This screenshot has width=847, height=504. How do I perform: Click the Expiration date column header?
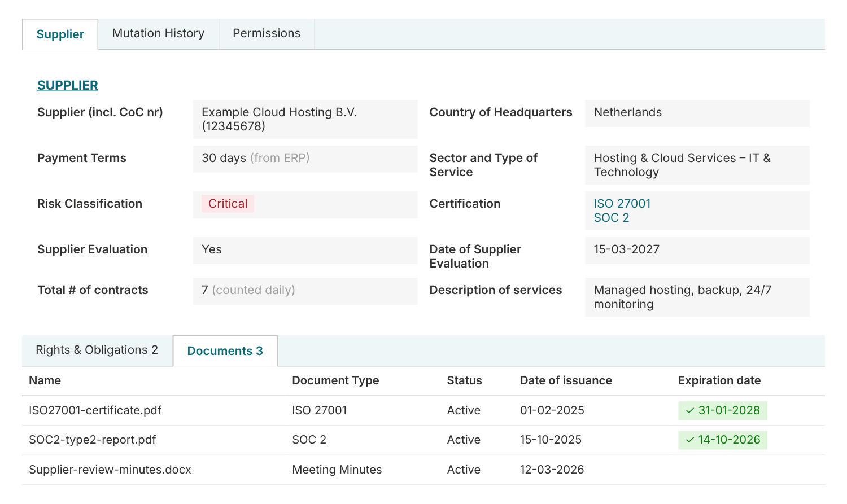click(x=719, y=380)
